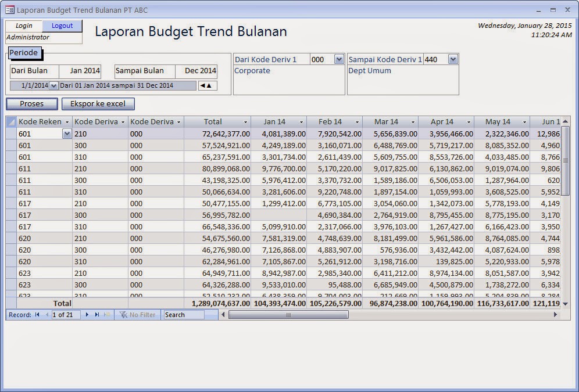Screen dimensions: 579x392
Task: Advance to the next record
Action: (x=87, y=315)
